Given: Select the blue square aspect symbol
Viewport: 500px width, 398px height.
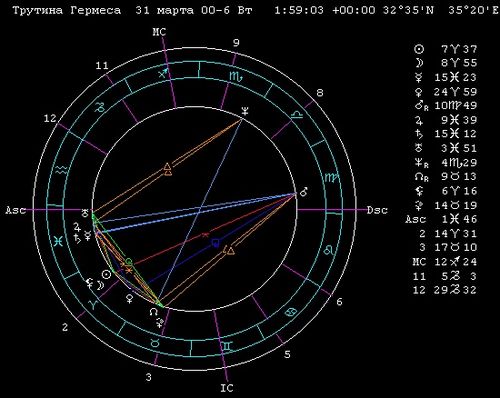Looking at the screenshot, I should point(216,243).
